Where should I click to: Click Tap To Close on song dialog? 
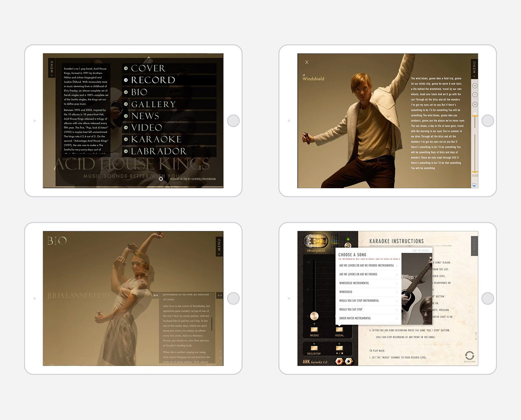click(x=420, y=251)
